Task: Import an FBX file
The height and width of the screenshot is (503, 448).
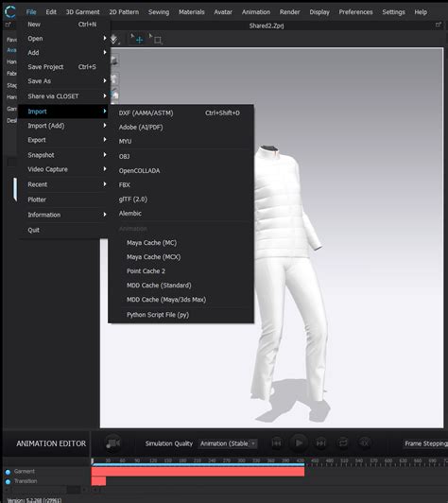Action: coord(181,184)
